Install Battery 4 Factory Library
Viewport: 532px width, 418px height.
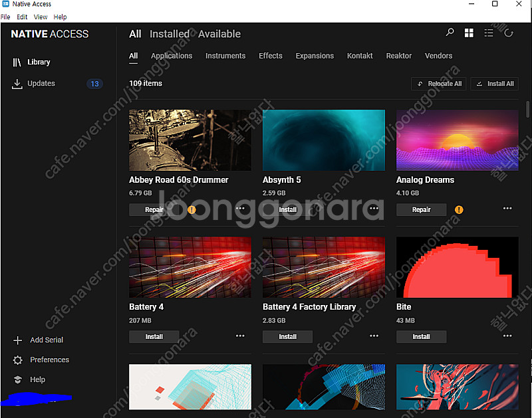(x=288, y=337)
